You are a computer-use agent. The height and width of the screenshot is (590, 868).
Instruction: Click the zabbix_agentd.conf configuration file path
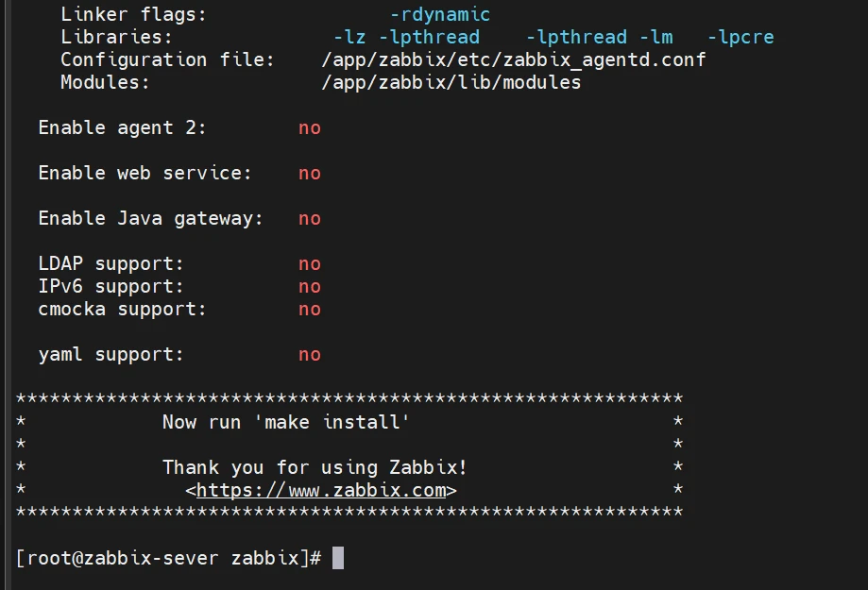[x=513, y=59]
